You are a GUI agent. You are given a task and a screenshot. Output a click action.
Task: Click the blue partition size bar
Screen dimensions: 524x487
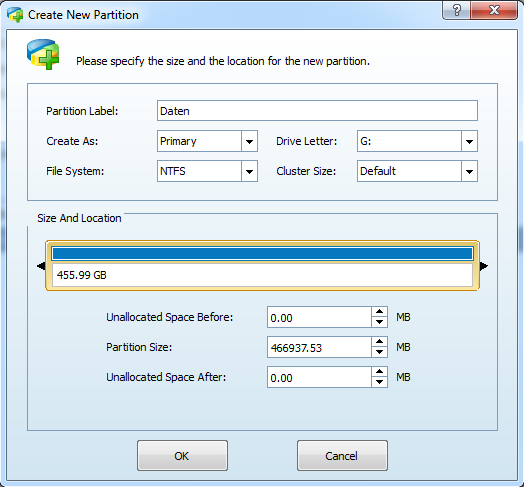262,254
